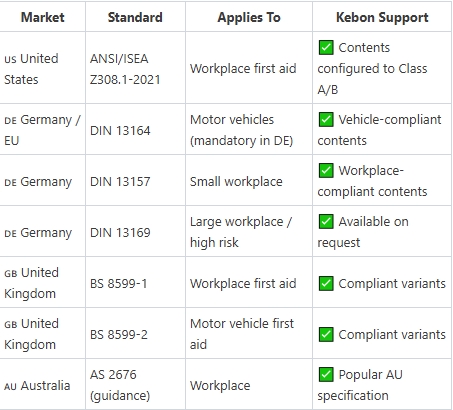The height and width of the screenshot is (410, 453).
Task: Select the Kebon Support column header
Action: 382,17
